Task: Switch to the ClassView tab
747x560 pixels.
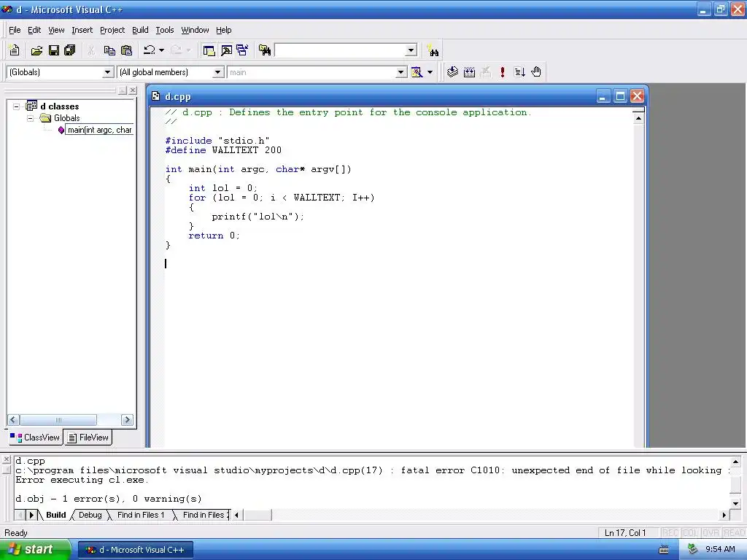Action: click(35, 437)
